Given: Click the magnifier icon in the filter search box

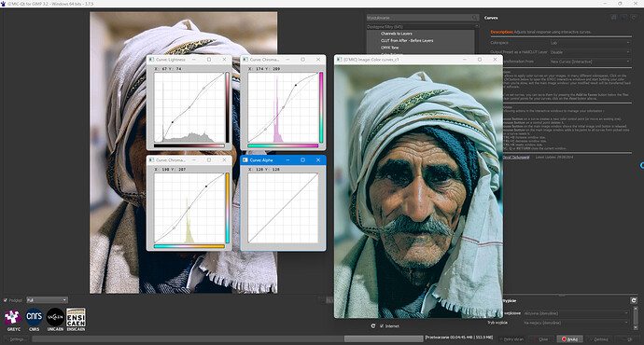Looking at the screenshot, I should (x=475, y=18).
